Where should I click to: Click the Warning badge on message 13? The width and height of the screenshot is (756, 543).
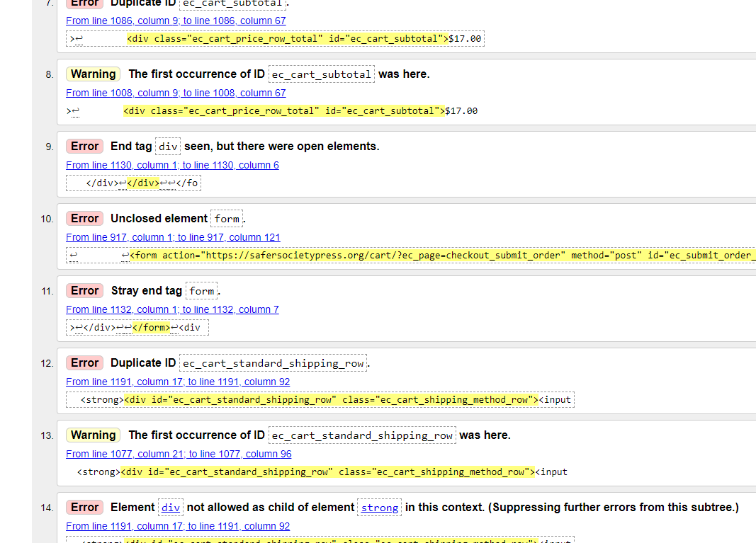(93, 435)
